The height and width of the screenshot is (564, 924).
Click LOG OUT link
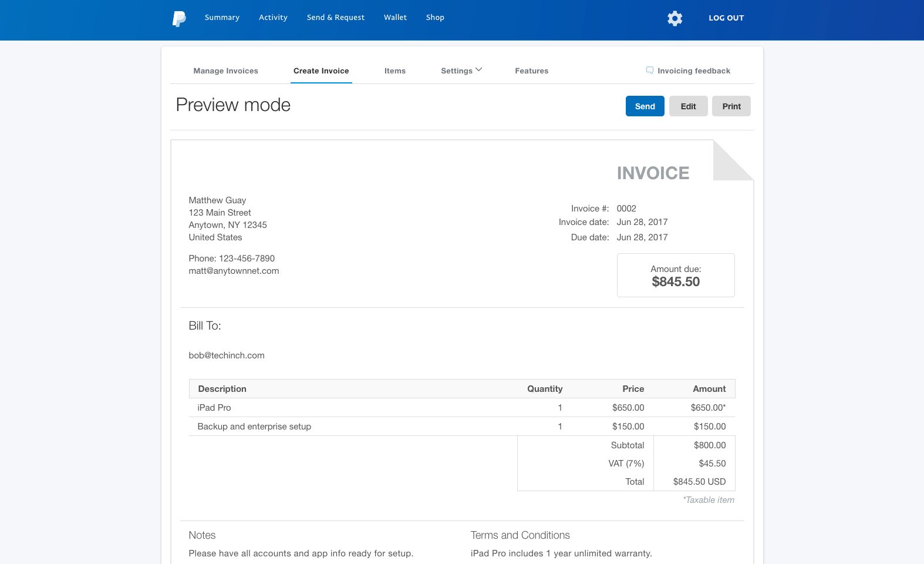pyautogui.click(x=726, y=18)
